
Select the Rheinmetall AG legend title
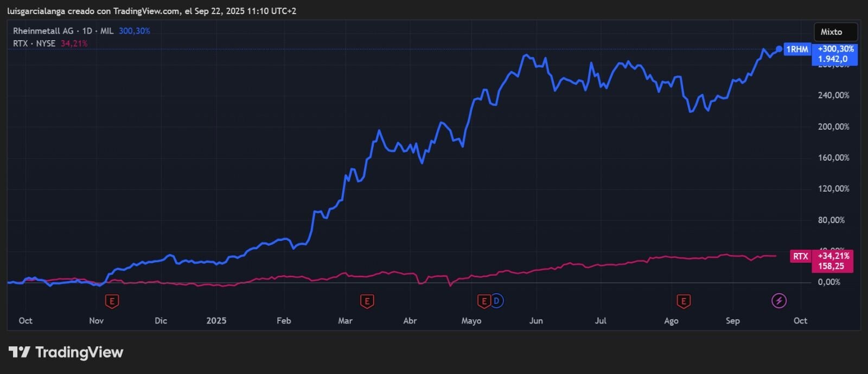point(43,31)
